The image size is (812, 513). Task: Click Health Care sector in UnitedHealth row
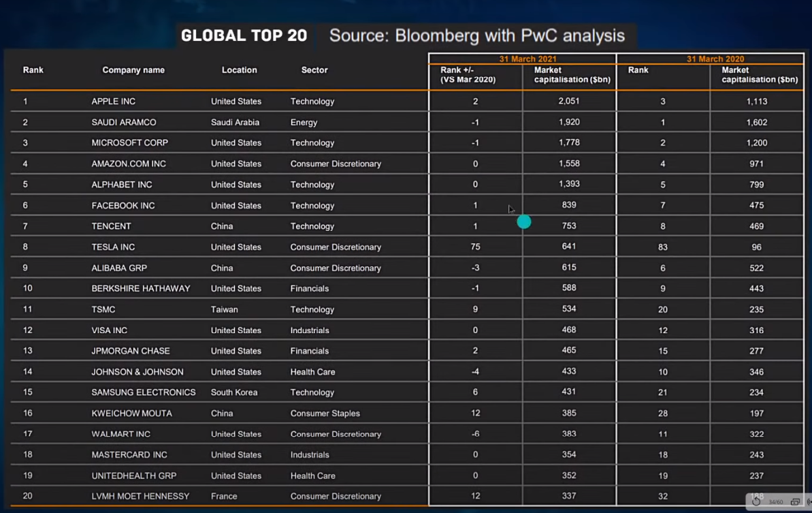(x=313, y=476)
